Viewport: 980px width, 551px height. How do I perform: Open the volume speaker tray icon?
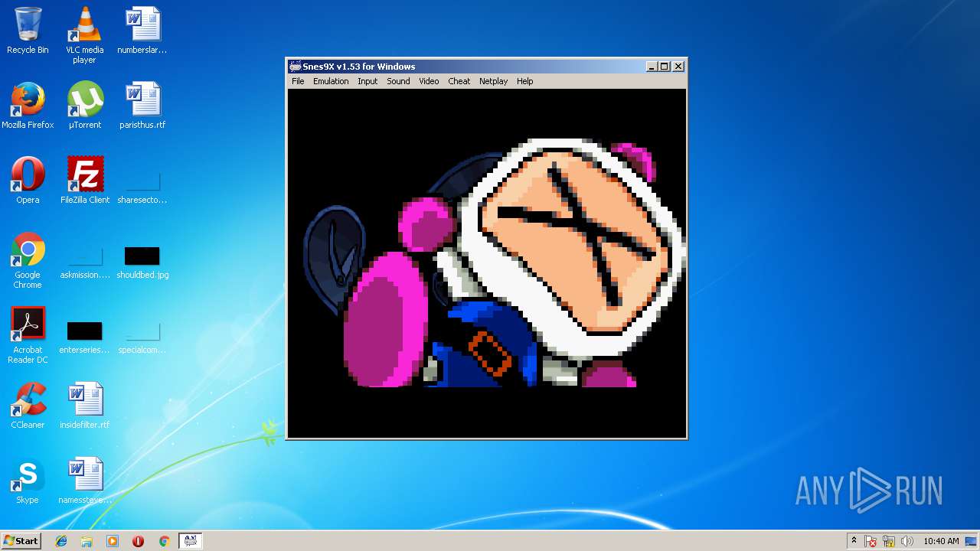[906, 541]
